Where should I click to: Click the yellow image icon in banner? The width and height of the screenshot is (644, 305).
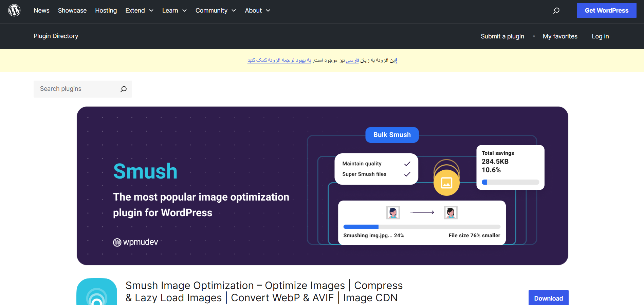(x=446, y=183)
